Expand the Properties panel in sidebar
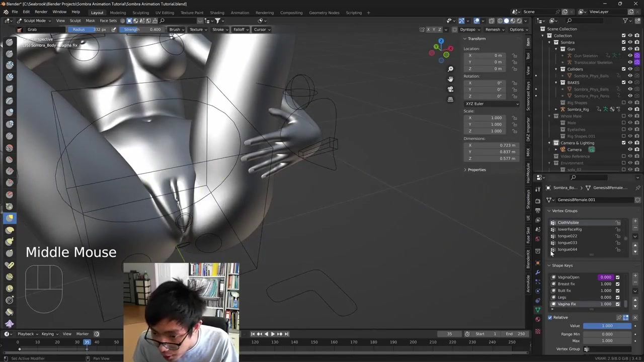 476,170
